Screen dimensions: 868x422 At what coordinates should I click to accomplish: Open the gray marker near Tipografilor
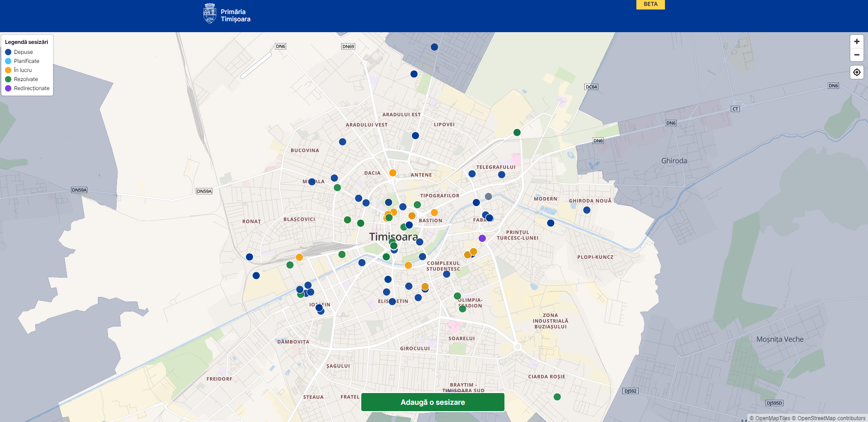click(488, 197)
